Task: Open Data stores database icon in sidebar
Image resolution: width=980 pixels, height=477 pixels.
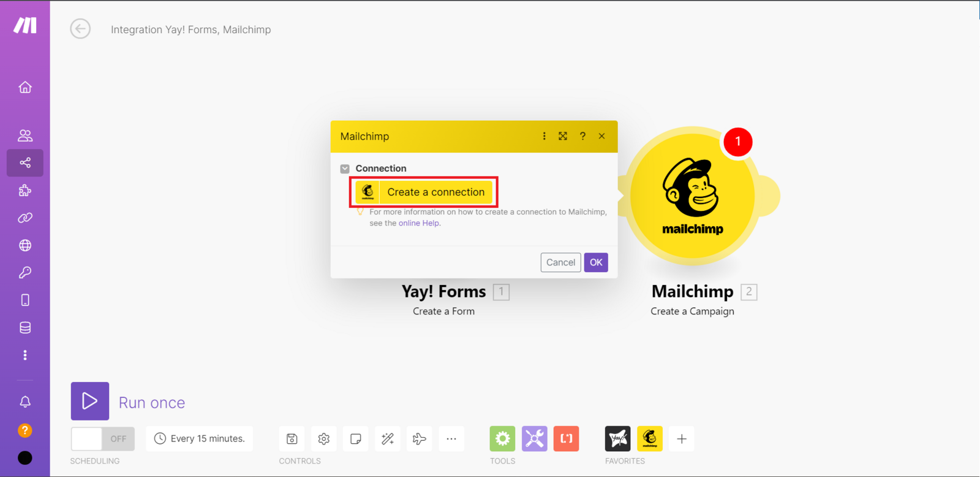Action: tap(25, 327)
